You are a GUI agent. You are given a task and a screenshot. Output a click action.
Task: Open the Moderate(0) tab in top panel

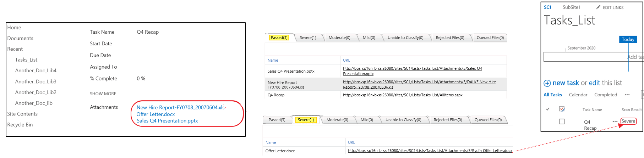[x=339, y=38]
